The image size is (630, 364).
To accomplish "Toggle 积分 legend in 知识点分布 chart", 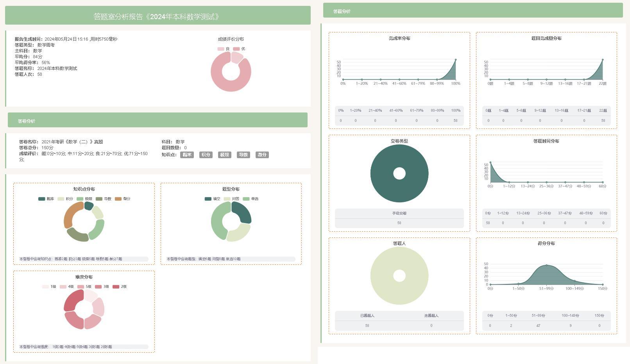I will pyautogui.click(x=65, y=199).
